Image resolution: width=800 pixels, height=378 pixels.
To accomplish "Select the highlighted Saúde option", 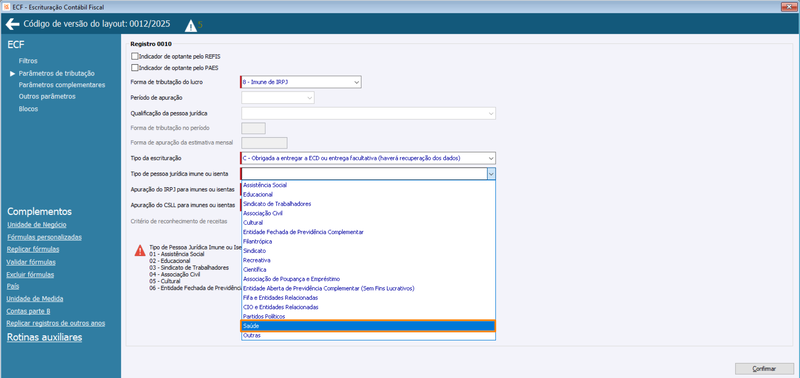I will point(368,326).
